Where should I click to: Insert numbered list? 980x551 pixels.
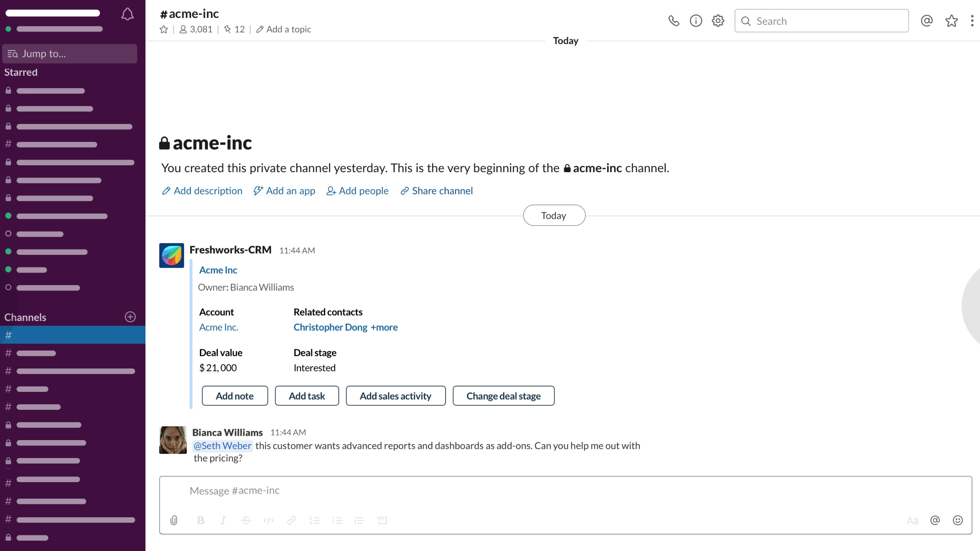(314, 520)
